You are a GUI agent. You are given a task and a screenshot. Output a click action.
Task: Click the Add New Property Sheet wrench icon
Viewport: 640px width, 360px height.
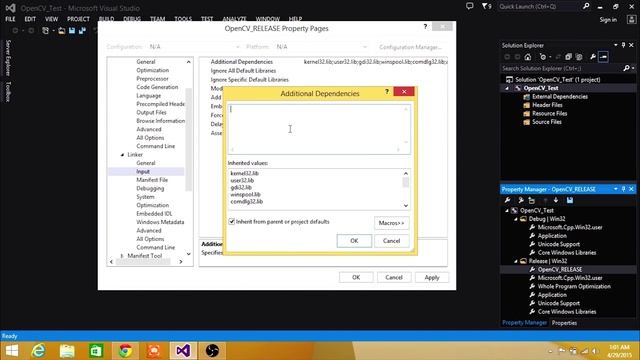[520, 200]
